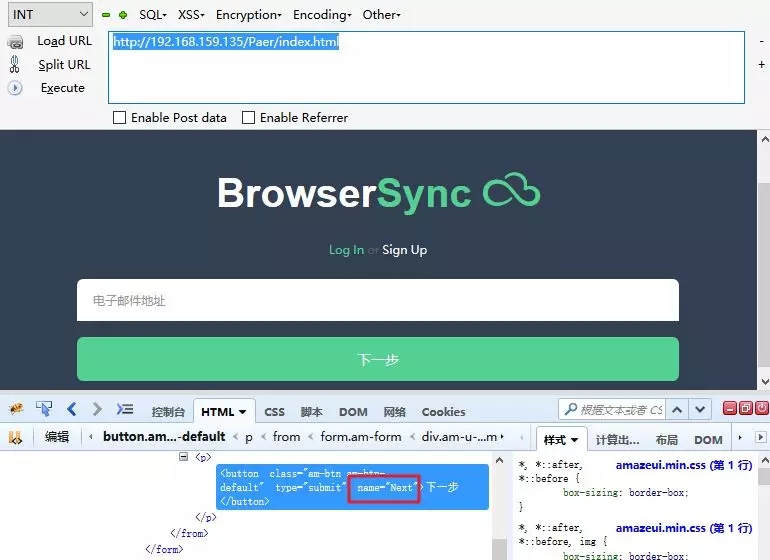Switch to the 布局 side tab

666,440
